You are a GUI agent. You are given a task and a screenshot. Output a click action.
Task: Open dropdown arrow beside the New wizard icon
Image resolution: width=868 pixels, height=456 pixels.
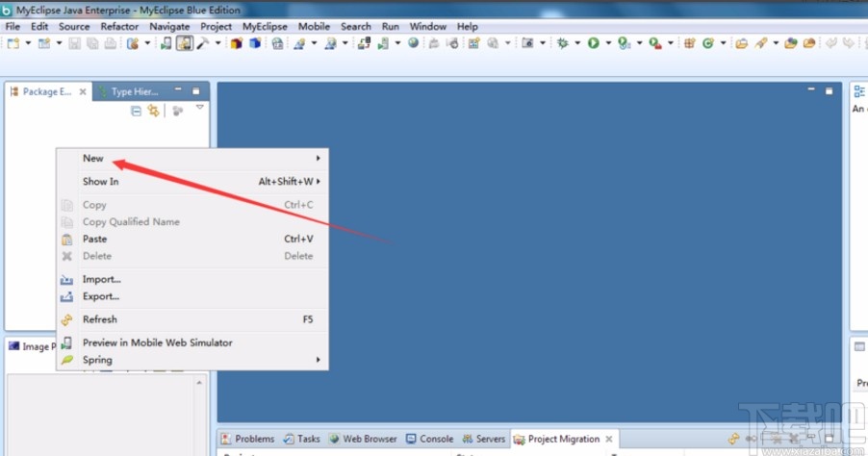[x=28, y=43]
